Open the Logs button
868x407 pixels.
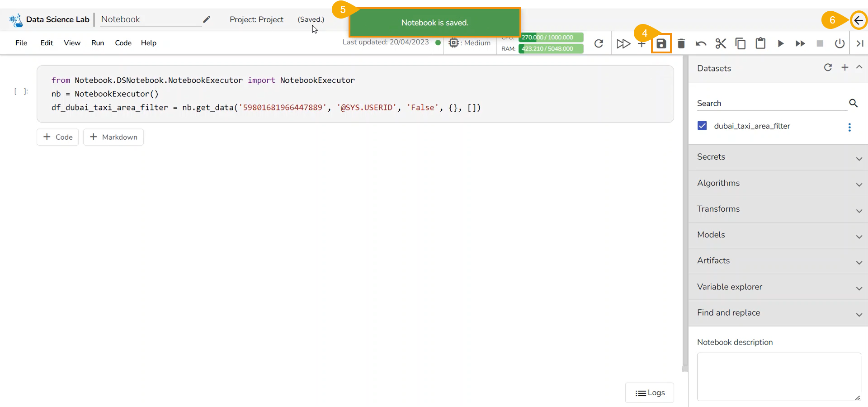pos(650,393)
